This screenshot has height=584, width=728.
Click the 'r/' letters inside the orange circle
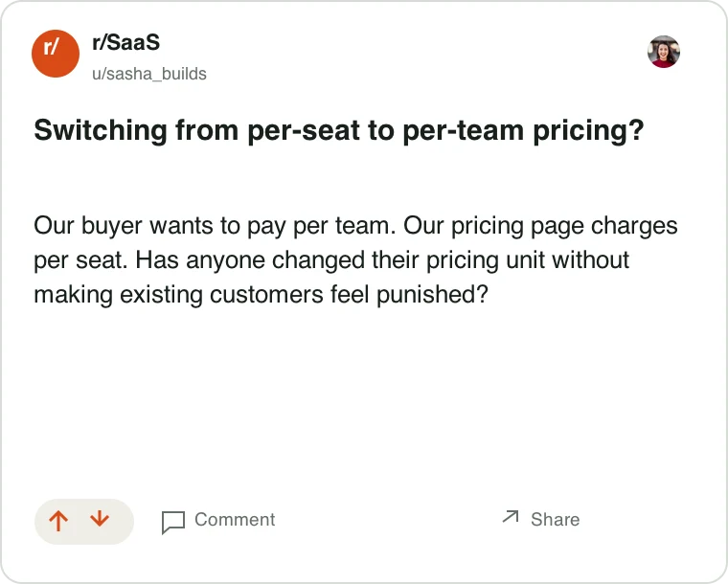coord(51,47)
